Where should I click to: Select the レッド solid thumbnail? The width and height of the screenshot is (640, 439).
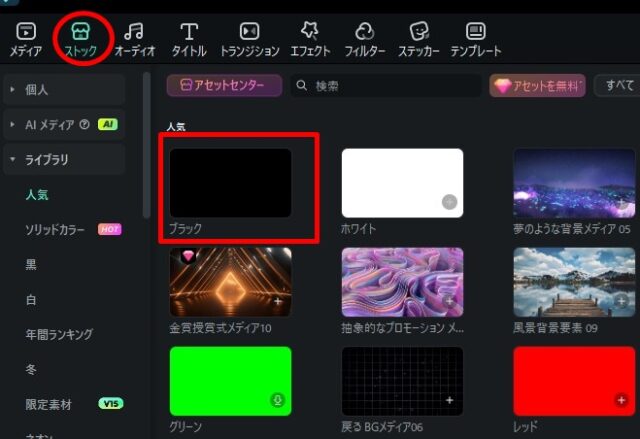(574, 381)
